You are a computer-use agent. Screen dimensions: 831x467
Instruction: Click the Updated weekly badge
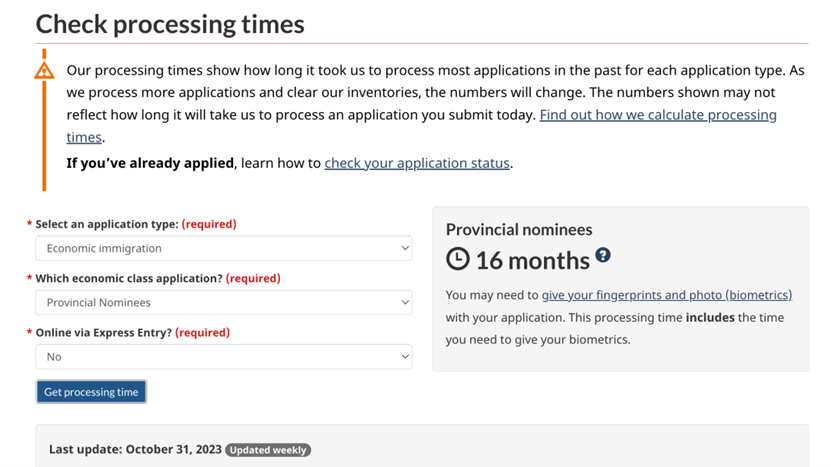pyautogui.click(x=268, y=450)
